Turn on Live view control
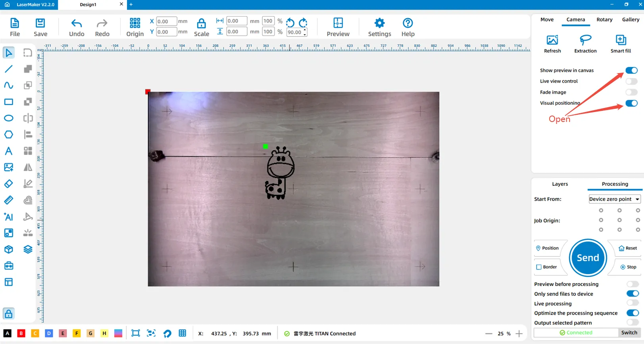 (x=631, y=81)
